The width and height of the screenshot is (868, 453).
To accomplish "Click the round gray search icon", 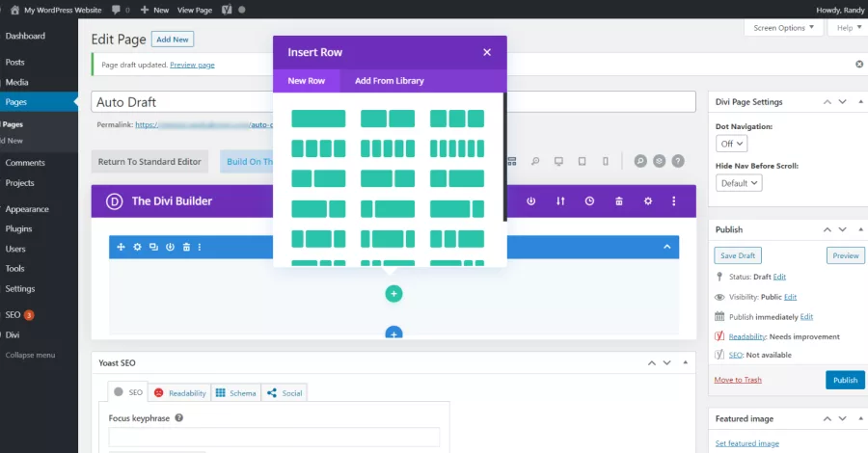I will [x=640, y=161].
